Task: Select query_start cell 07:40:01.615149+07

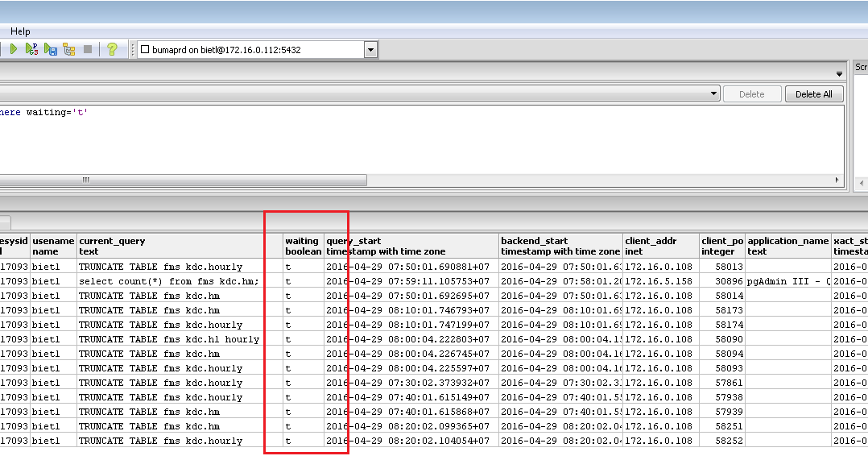Action: coord(411,397)
